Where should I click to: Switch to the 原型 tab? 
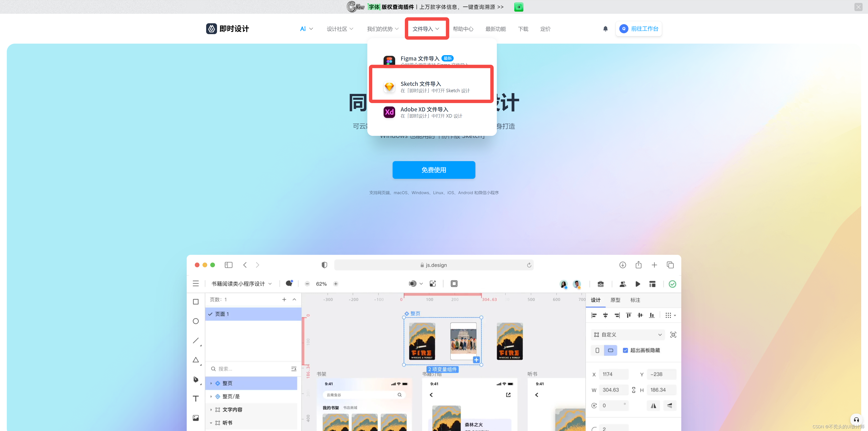pyautogui.click(x=615, y=300)
